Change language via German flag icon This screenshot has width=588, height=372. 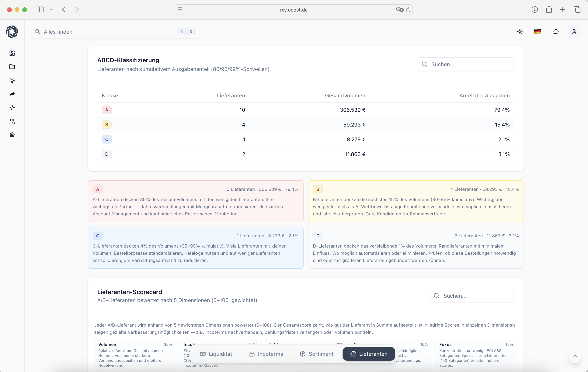pos(538,32)
